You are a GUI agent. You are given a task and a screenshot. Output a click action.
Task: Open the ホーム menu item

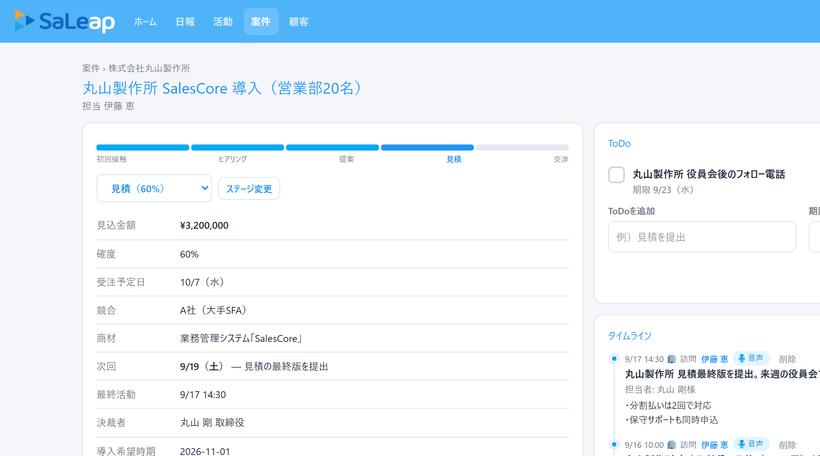tap(145, 21)
